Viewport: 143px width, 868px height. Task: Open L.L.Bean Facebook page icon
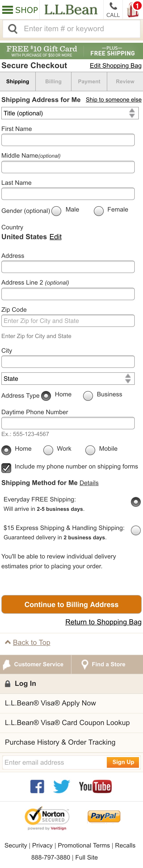pos(37,787)
